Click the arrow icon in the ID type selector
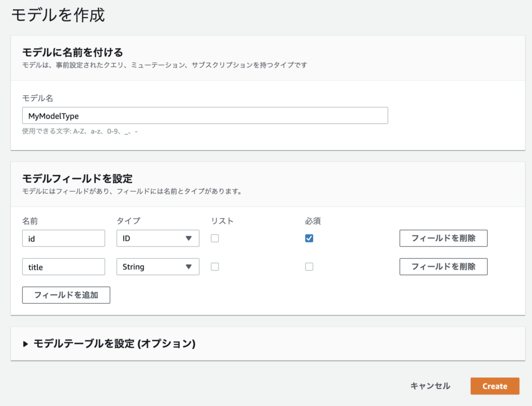532x406 pixels. tap(189, 239)
